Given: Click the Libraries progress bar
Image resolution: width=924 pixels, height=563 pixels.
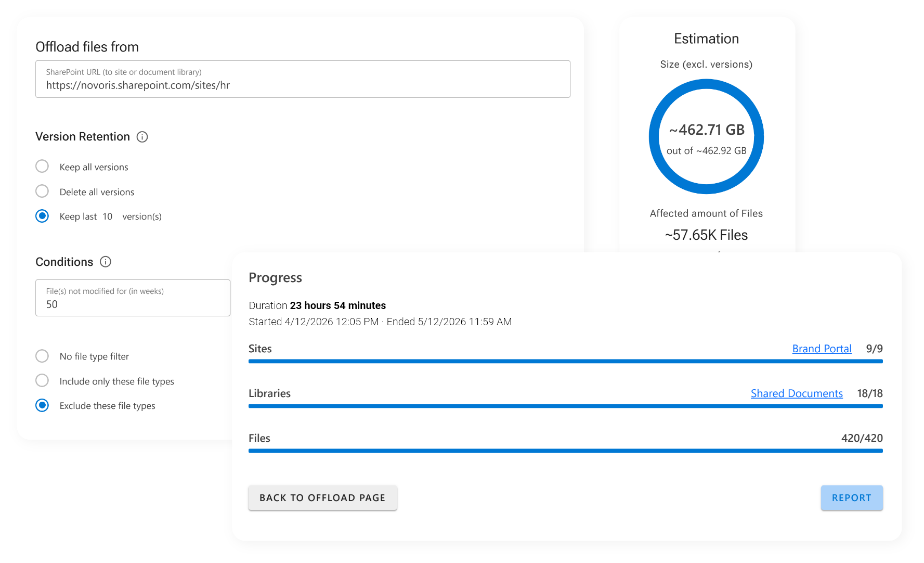Looking at the screenshot, I should pos(565,406).
